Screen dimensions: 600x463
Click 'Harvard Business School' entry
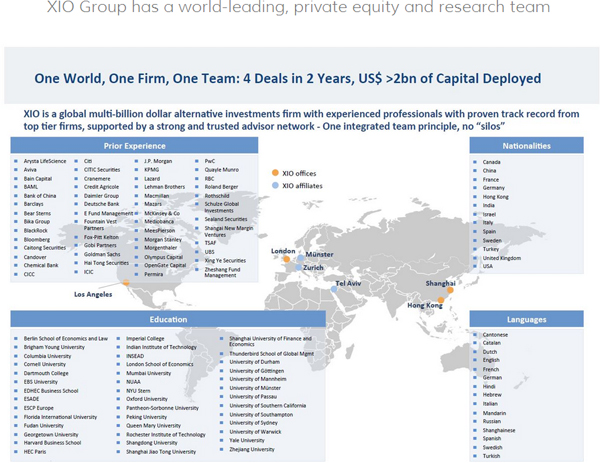pos(52,443)
